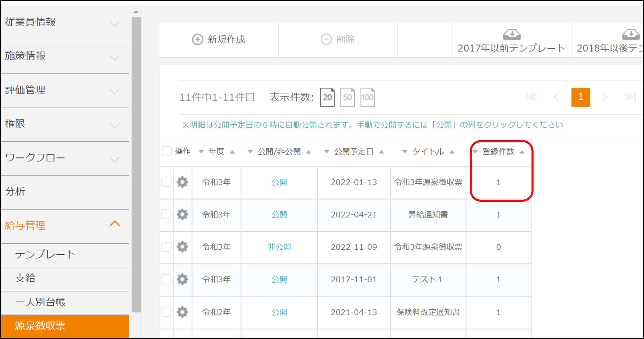Screen dimensions: 644x339
Task: Set display count to 100 per page
Action: tap(367, 97)
